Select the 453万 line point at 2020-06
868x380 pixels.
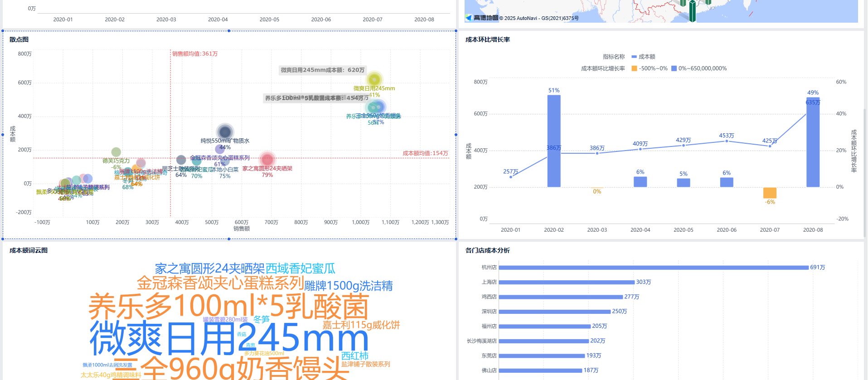(727, 141)
